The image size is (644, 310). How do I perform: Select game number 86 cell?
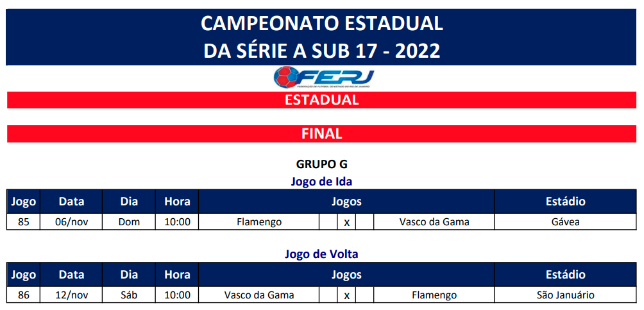(23, 295)
